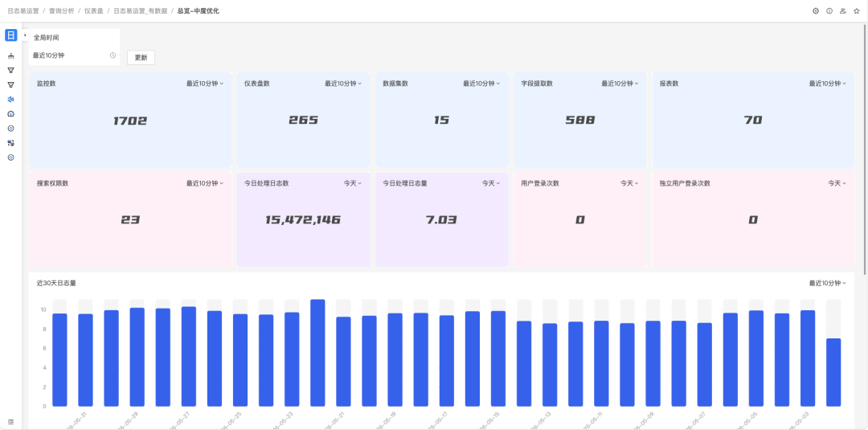Click the shortest last bar in 近30天日志量 chart
The height and width of the screenshot is (430, 868).
click(x=833, y=372)
